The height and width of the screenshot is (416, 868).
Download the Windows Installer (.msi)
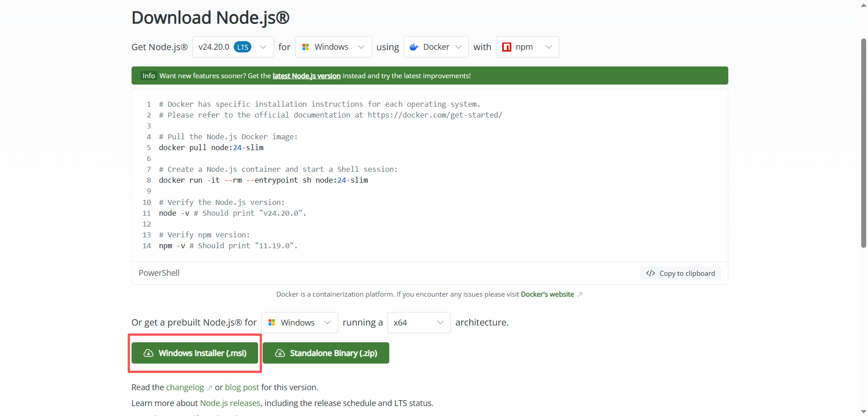point(195,353)
